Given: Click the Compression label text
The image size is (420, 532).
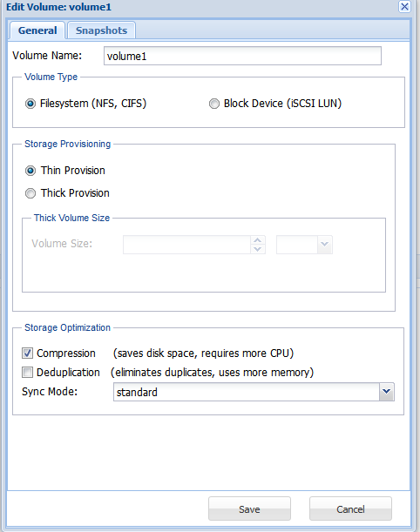Looking at the screenshot, I should pyautogui.click(x=66, y=354).
